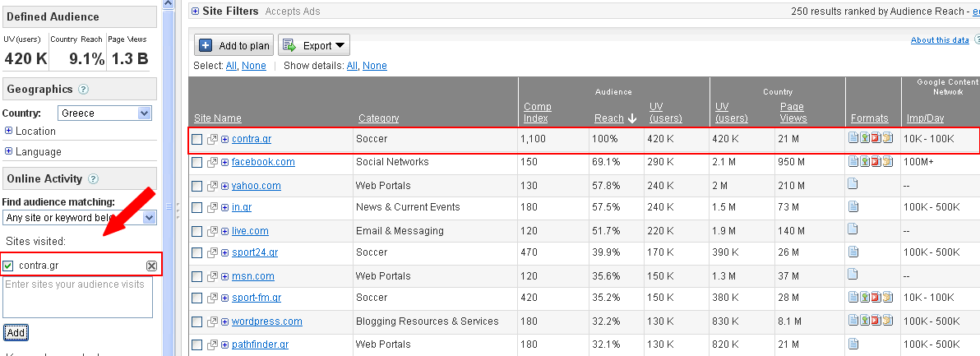Expand details for the sport24.gr row
The width and height of the screenshot is (980, 356).
tap(225, 253)
